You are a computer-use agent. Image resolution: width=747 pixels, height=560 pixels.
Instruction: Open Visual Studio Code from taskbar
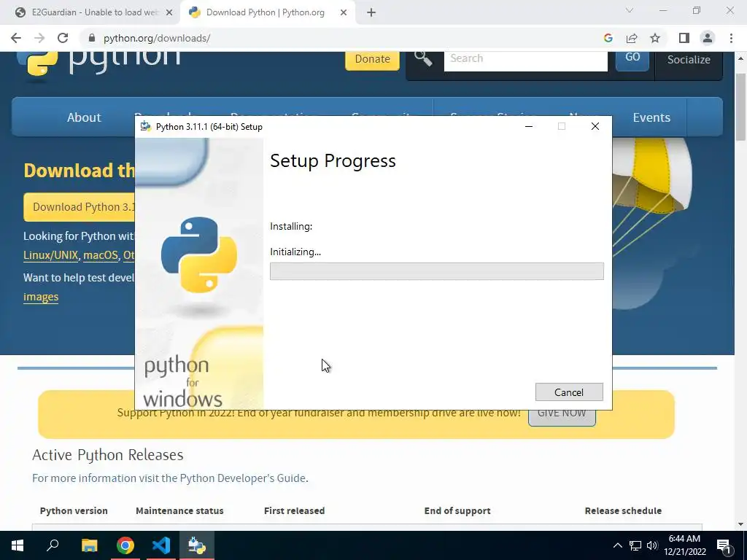(161, 545)
